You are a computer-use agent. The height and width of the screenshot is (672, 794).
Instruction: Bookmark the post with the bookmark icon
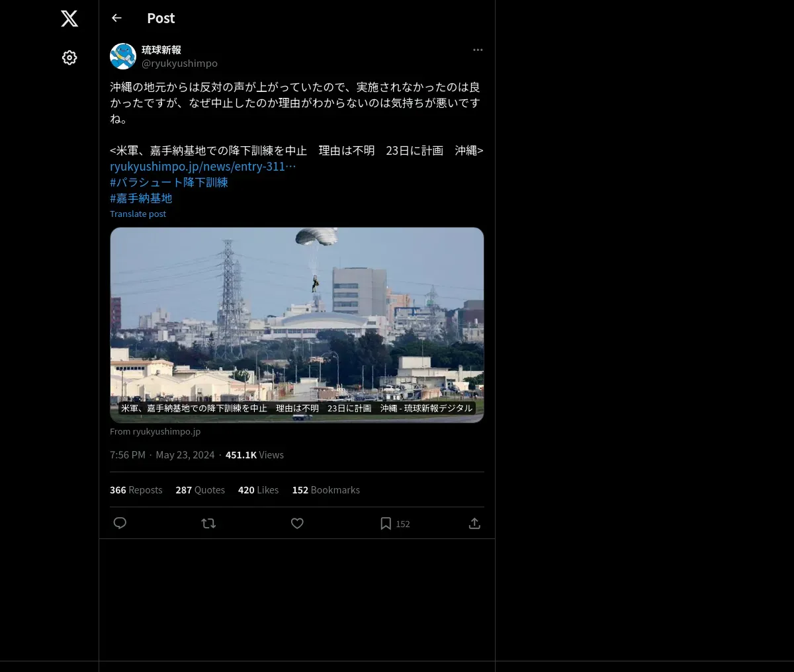point(386,523)
